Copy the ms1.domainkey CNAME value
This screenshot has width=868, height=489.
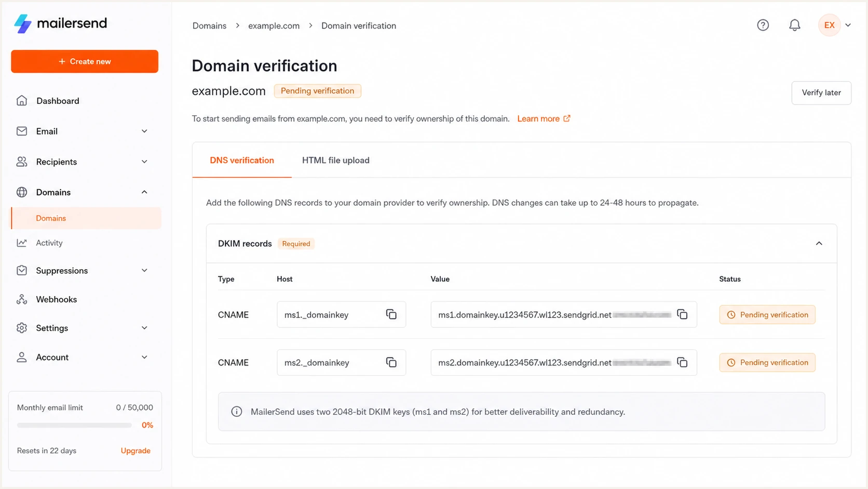[682, 314]
